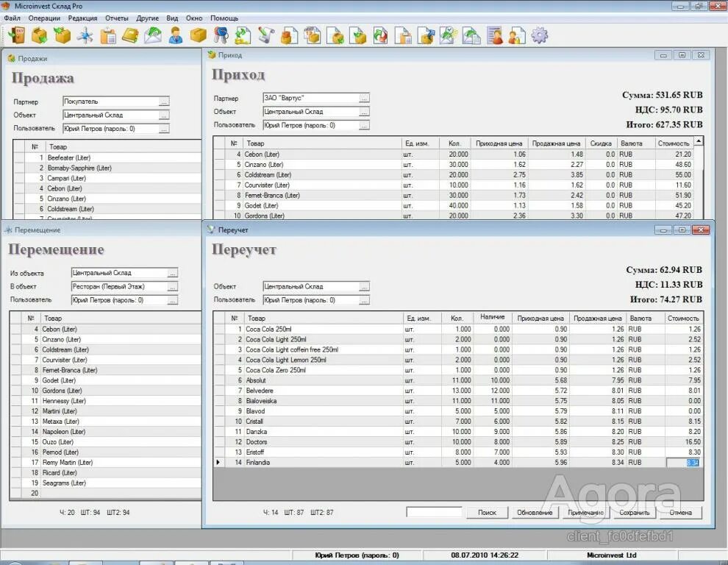Open Объект picker in Переучет window

[365, 287]
